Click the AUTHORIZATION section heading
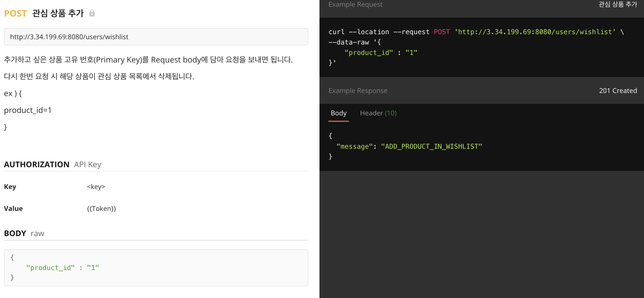Screen dimensions: 644x298 click(37, 164)
